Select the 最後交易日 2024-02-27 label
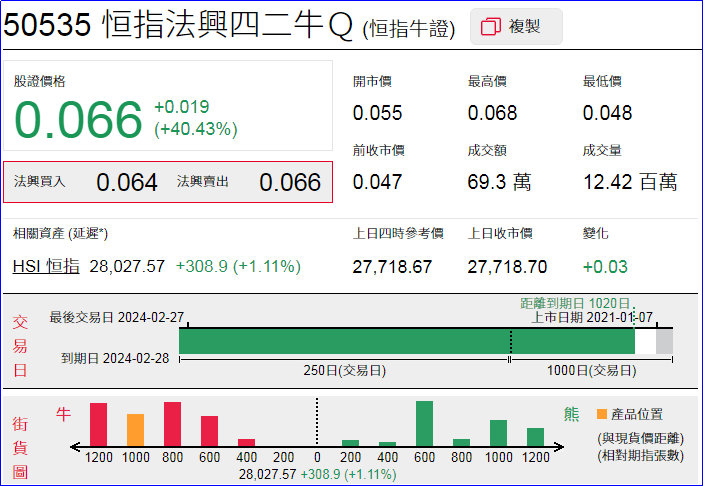 coord(117,318)
